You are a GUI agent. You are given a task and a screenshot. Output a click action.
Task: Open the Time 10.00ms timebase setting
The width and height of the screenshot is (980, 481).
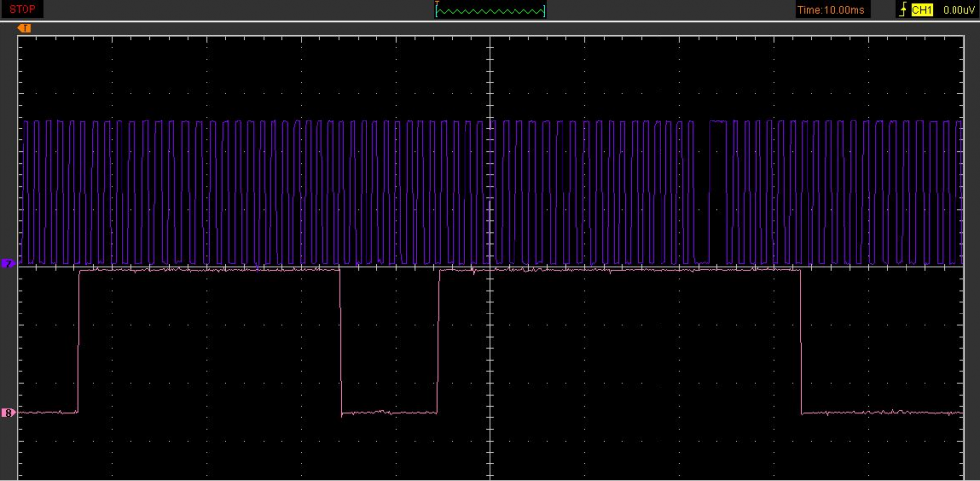coord(831,10)
